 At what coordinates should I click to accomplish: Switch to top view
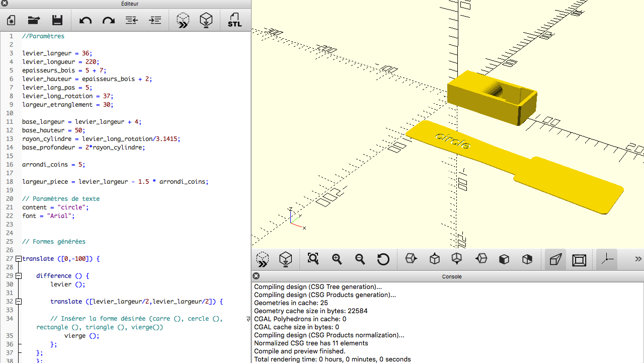click(435, 259)
